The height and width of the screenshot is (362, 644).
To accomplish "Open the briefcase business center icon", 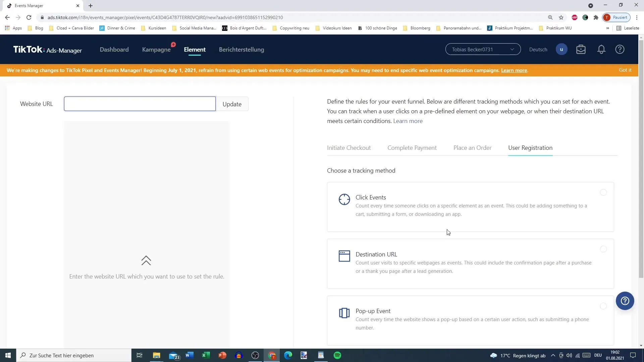I will coord(581,50).
